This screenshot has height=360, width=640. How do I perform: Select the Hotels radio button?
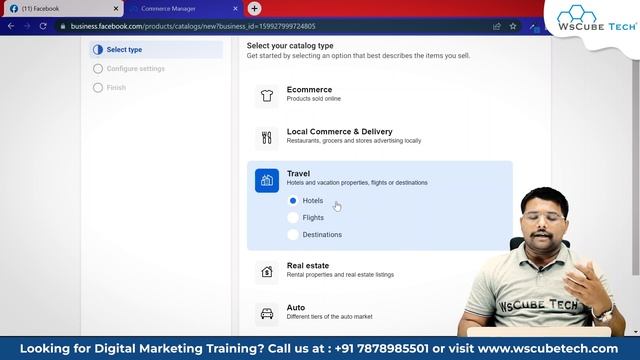tap(293, 201)
